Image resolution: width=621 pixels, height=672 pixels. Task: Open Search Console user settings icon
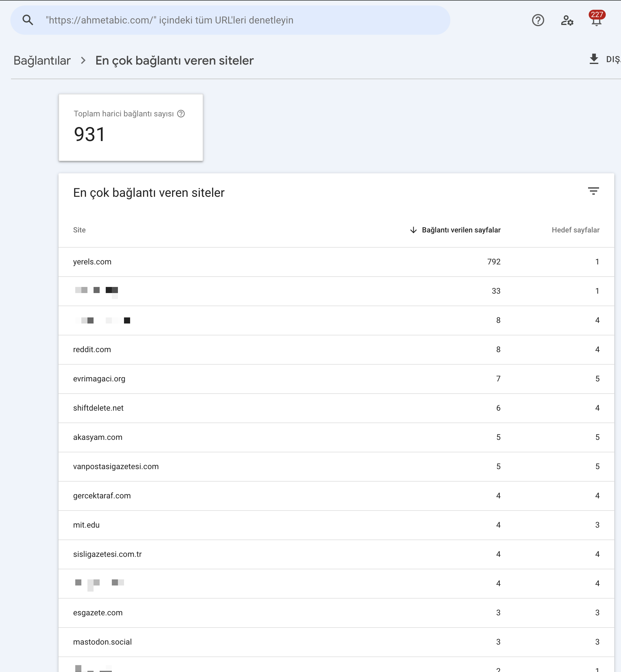click(x=567, y=20)
